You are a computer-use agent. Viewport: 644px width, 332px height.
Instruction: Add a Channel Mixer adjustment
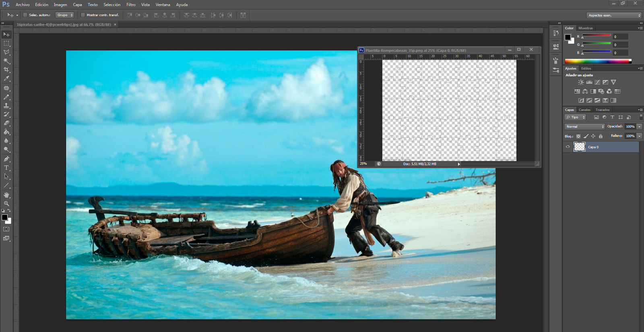[609, 91]
